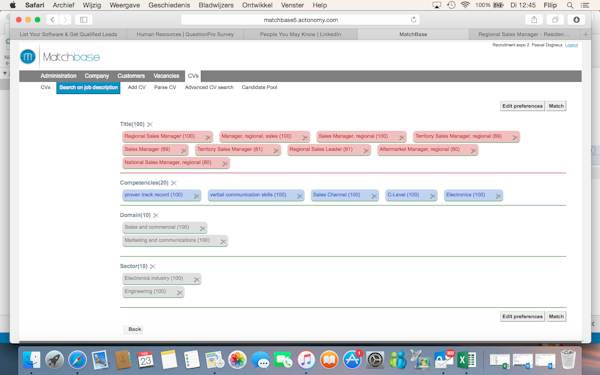Open a new Safari tab
Viewport: 600px width, 375px height.
click(x=585, y=34)
